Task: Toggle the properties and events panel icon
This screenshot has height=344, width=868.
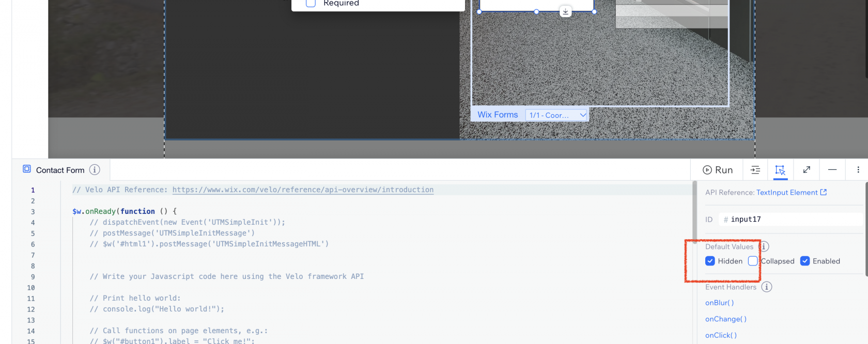Action: point(780,170)
